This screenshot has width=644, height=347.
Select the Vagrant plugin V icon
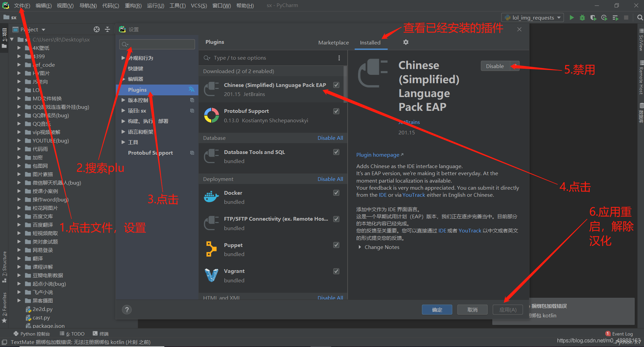[212, 276]
